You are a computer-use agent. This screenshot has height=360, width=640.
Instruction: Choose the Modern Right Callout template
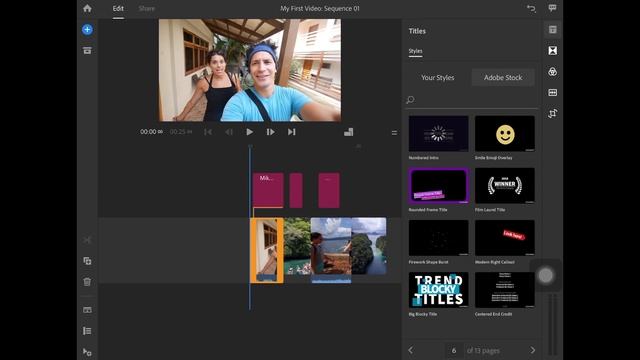click(x=505, y=238)
